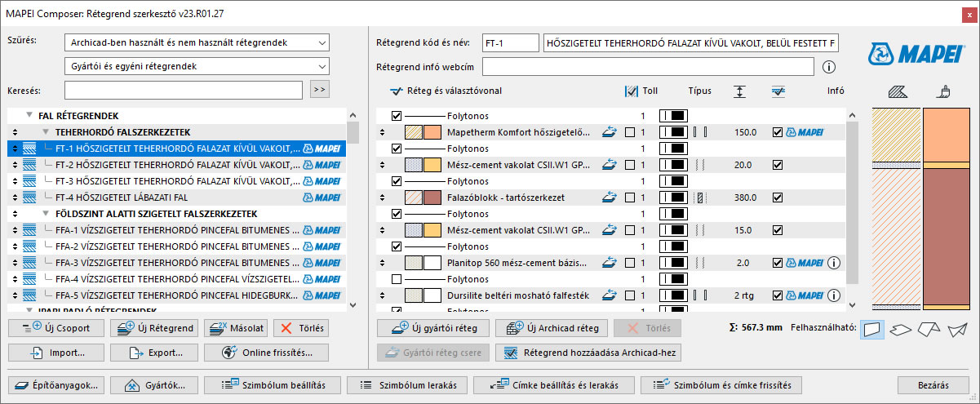
Task: Select FFA-4 VÍZSZIGETELT TEHERHORDÓ PINCEFAL row
Action: (x=176, y=279)
